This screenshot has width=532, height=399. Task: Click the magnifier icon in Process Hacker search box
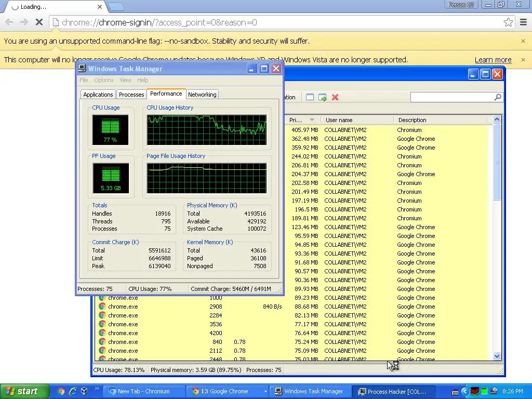[497, 97]
